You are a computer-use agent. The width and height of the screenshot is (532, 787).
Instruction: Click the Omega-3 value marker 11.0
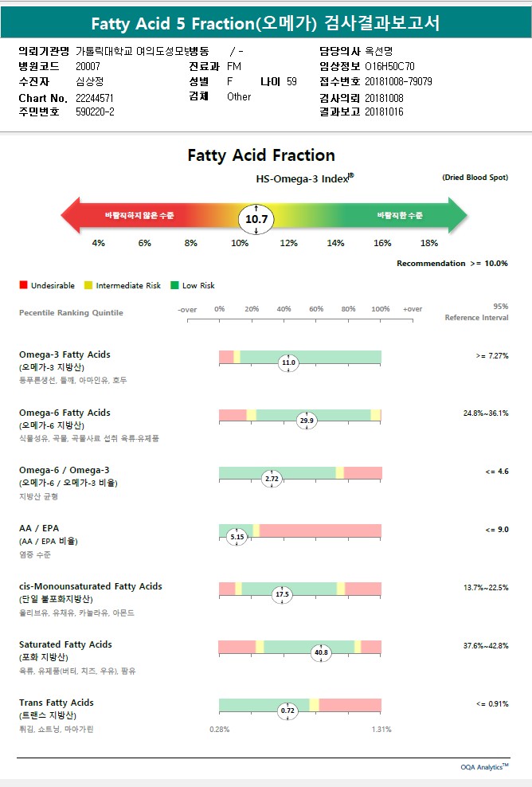click(288, 362)
